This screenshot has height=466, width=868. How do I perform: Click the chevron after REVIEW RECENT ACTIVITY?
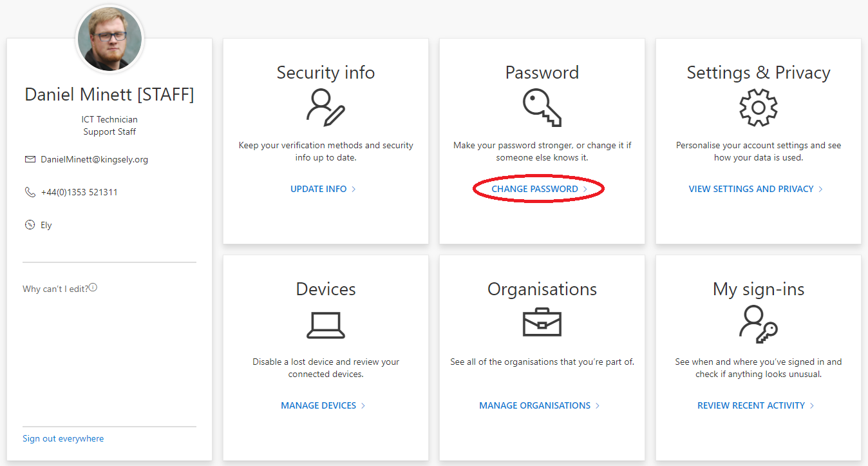tap(813, 405)
